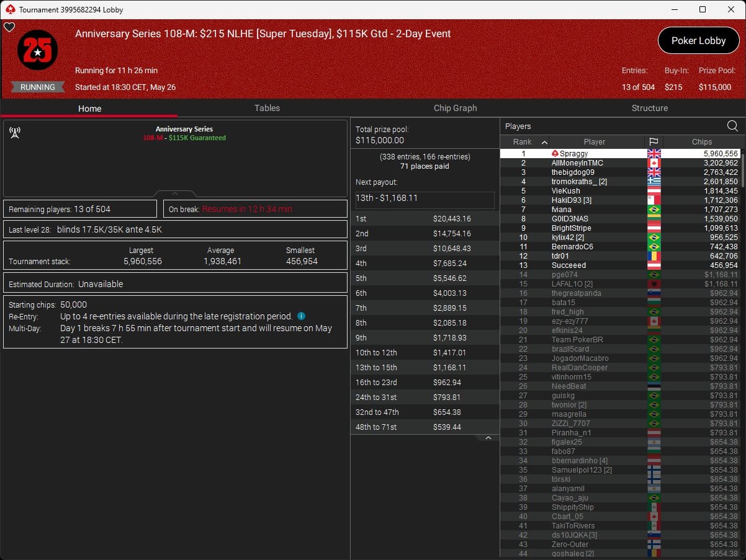This screenshot has width=746, height=560.
Task: Sort by the Player column header
Action: pyautogui.click(x=595, y=142)
